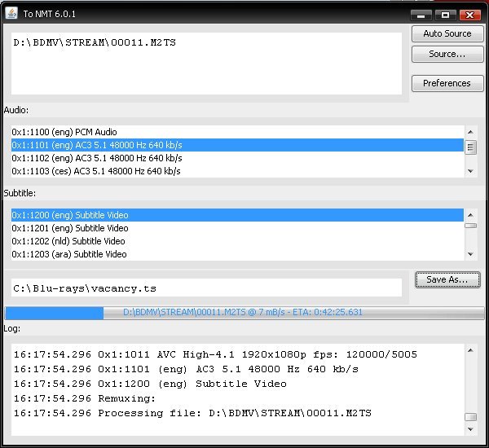Click the log scroll up arrow

click(470, 350)
